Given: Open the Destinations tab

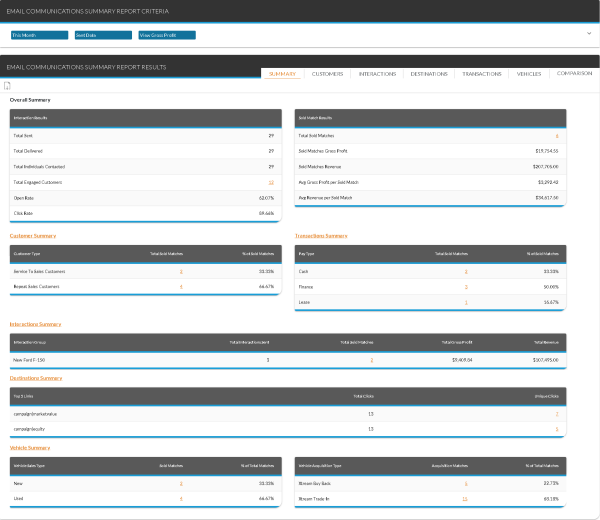Looking at the screenshot, I should [429, 73].
